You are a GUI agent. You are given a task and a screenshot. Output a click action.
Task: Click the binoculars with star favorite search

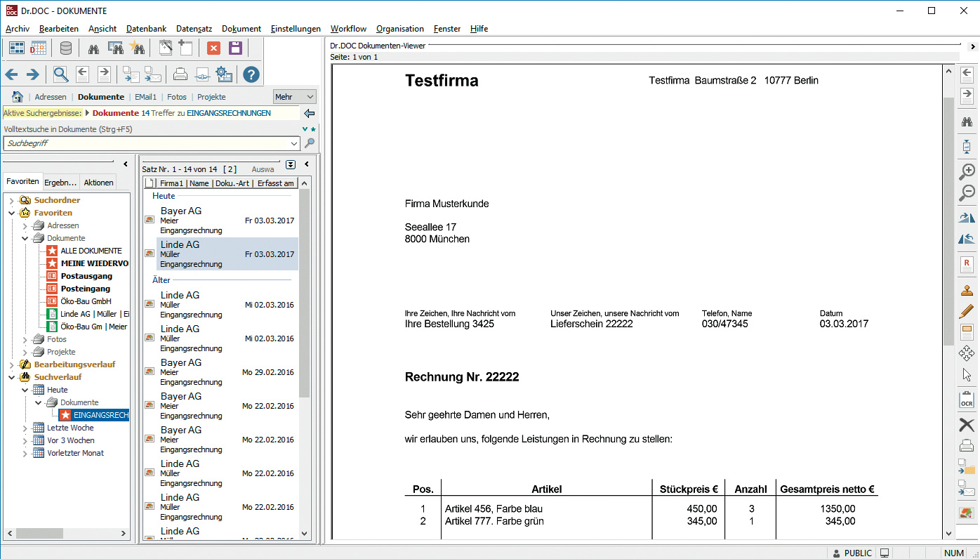[x=137, y=48]
